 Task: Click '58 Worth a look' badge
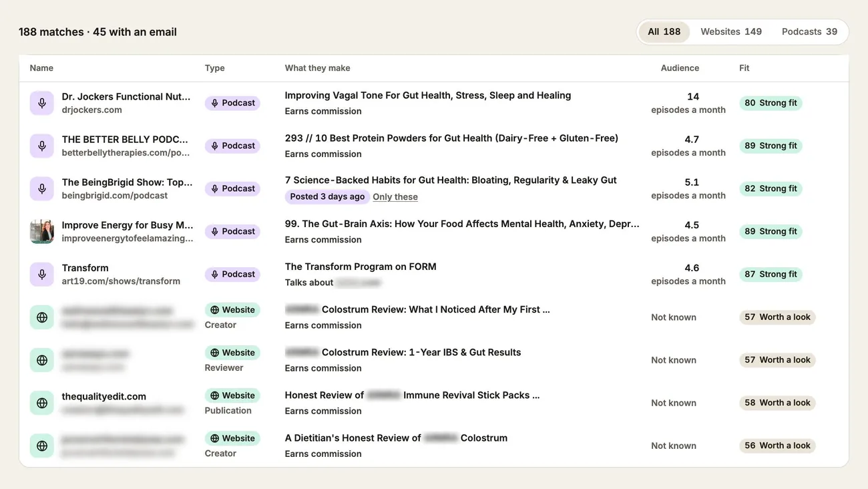[x=777, y=403]
